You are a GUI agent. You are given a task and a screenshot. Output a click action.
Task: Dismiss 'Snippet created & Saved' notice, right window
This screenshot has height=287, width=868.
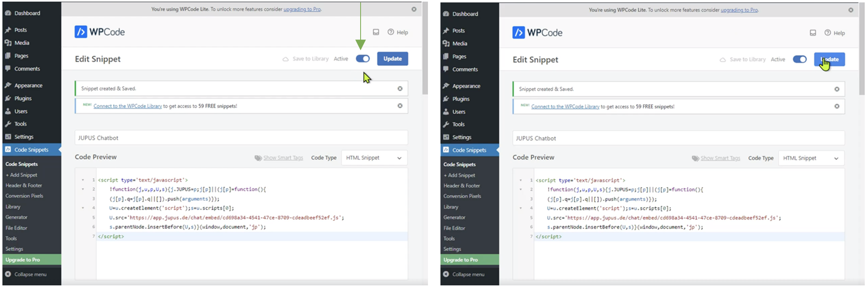(837, 89)
